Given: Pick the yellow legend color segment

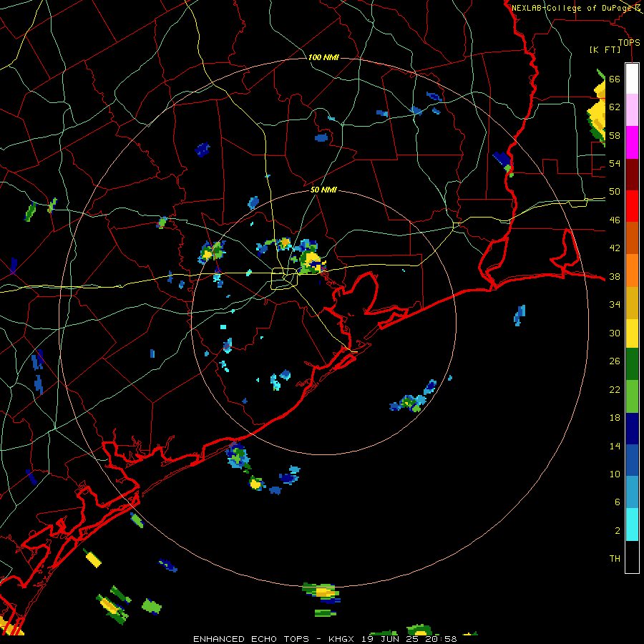Looking at the screenshot, I should tap(632, 333).
